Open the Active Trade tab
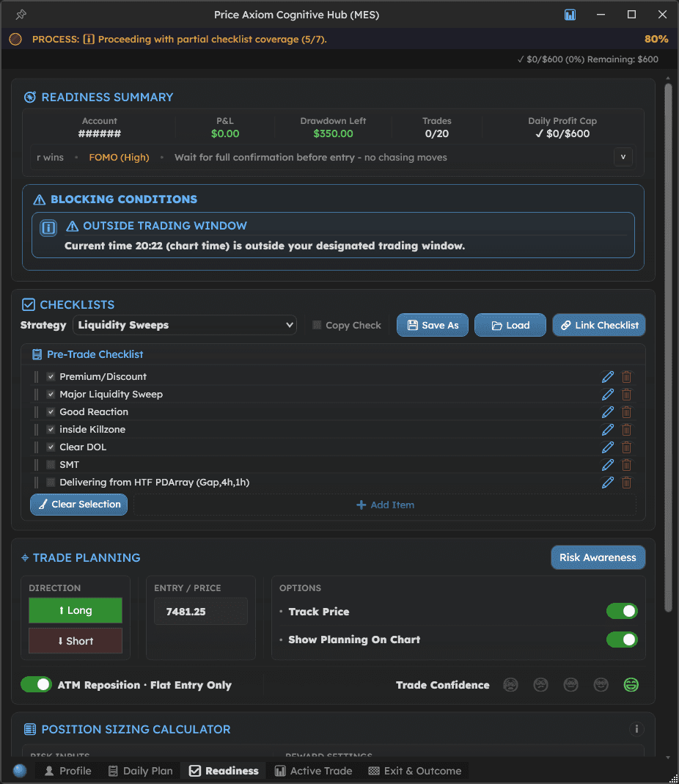The height and width of the screenshot is (784, 679). [314, 771]
